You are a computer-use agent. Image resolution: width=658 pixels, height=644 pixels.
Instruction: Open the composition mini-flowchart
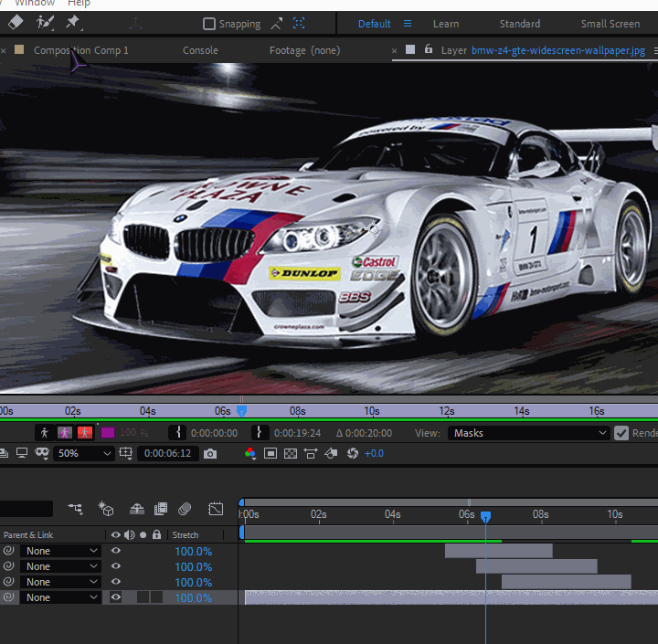tap(76, 509)
